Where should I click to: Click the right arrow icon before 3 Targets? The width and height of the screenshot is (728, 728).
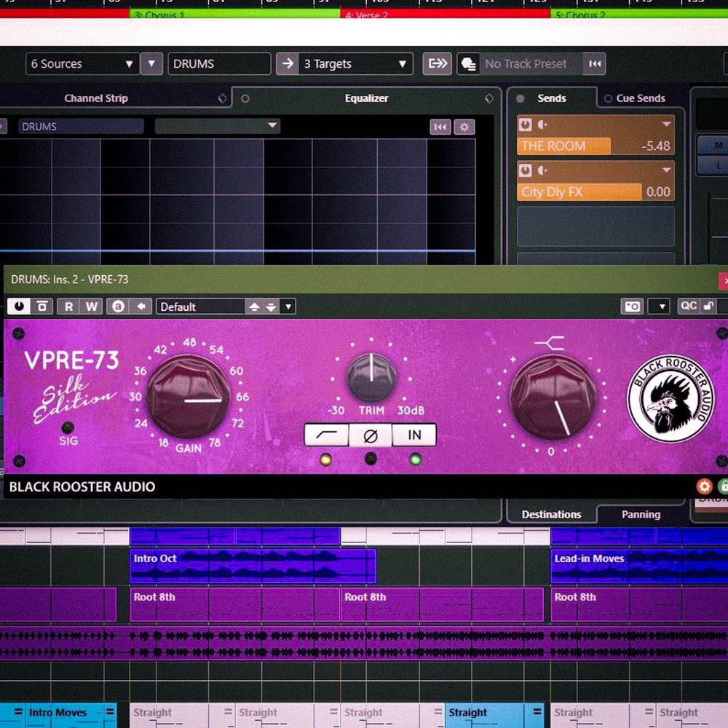click(288, 63)
